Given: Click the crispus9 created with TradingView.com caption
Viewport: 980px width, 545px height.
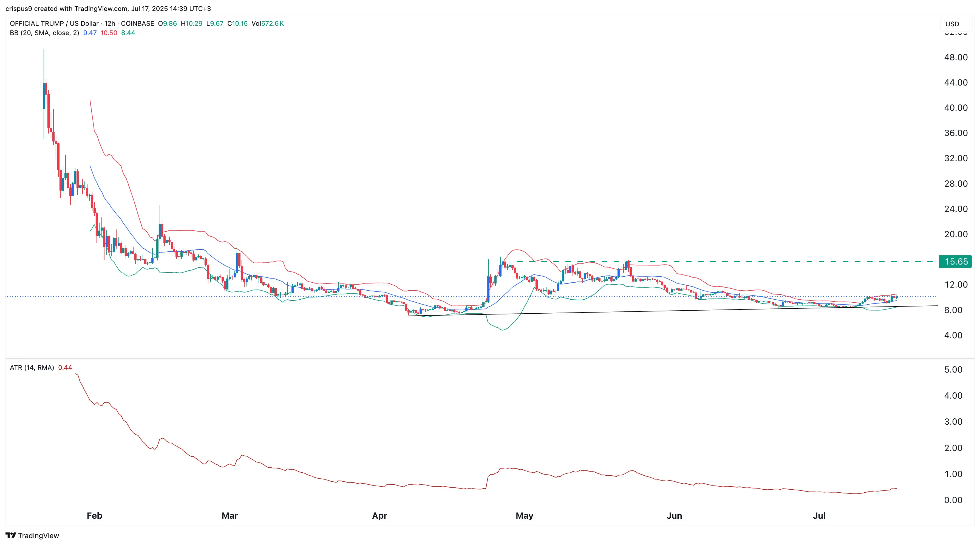Looking at the screenshot, I should click(x=108, y=8).
